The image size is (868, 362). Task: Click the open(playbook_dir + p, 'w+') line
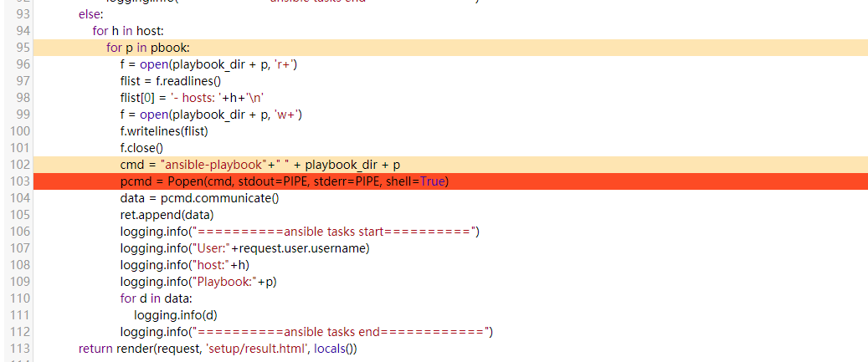point(211,115)
